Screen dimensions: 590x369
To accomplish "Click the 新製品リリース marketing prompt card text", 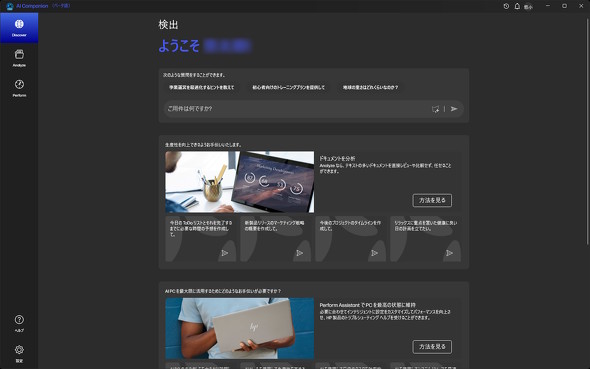I will click(x=274, y=226).
